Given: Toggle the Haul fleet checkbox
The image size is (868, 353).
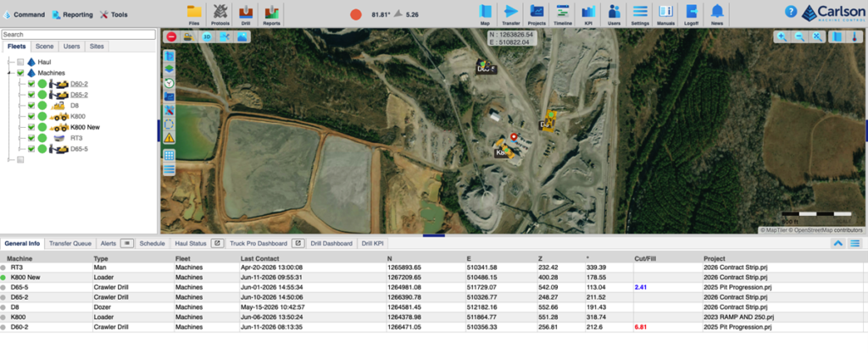Looking at the screenshot, I should 20,62.
